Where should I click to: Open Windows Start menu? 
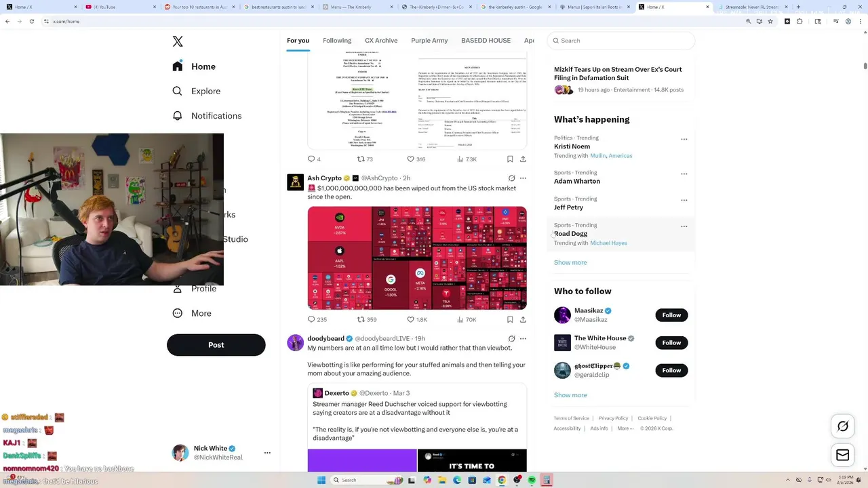pyautogui.click(x=321, y=480)
